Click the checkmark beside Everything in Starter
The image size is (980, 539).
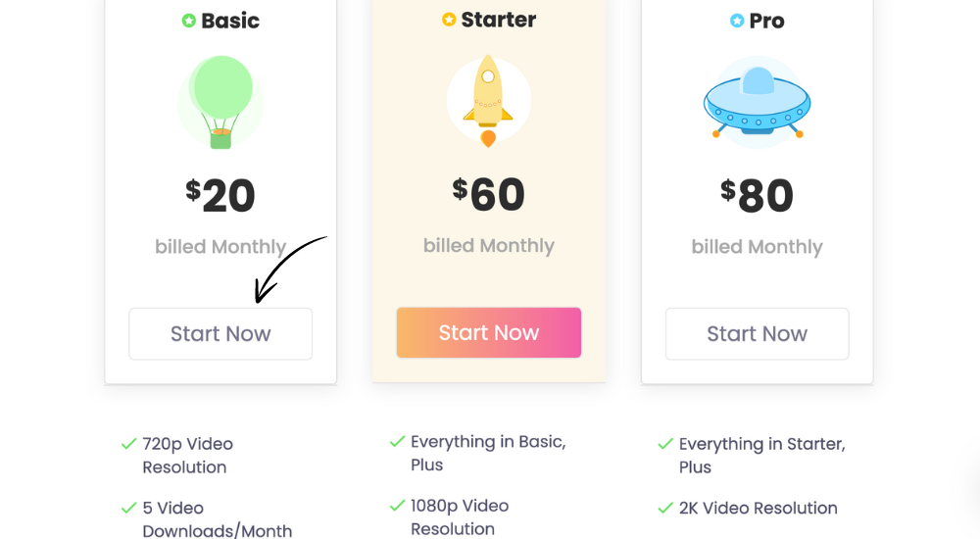click(x=665, y=444)
